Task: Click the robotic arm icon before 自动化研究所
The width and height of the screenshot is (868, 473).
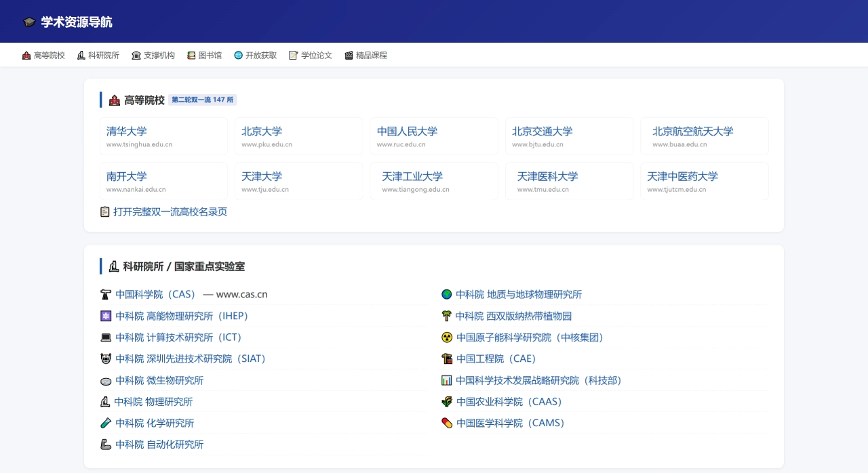Action: coord(105,445)
